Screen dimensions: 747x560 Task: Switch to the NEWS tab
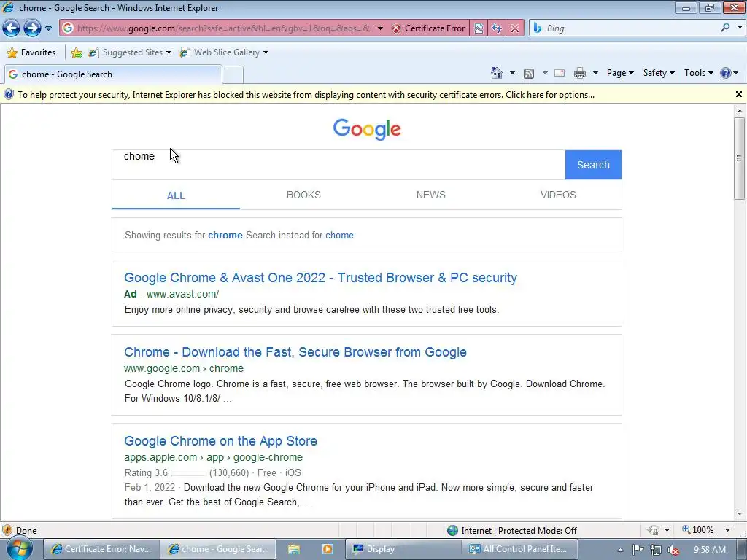click(x=430, y=195)
